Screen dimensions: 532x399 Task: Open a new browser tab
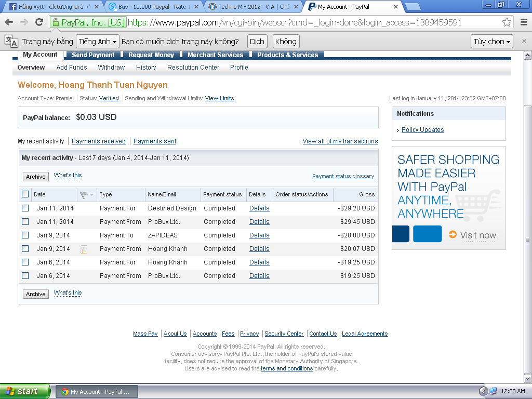(x=413, y=7)
